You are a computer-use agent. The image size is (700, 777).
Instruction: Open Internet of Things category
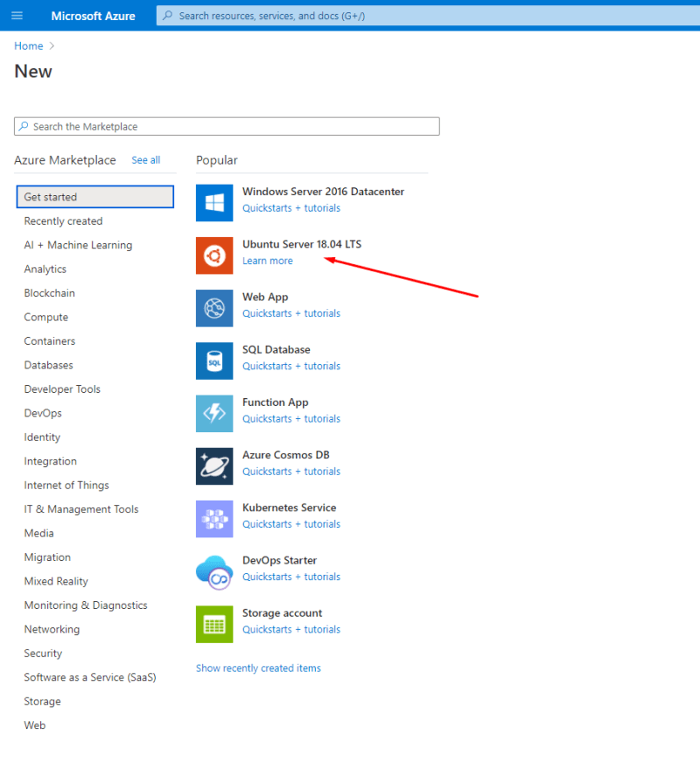[66, 485]
